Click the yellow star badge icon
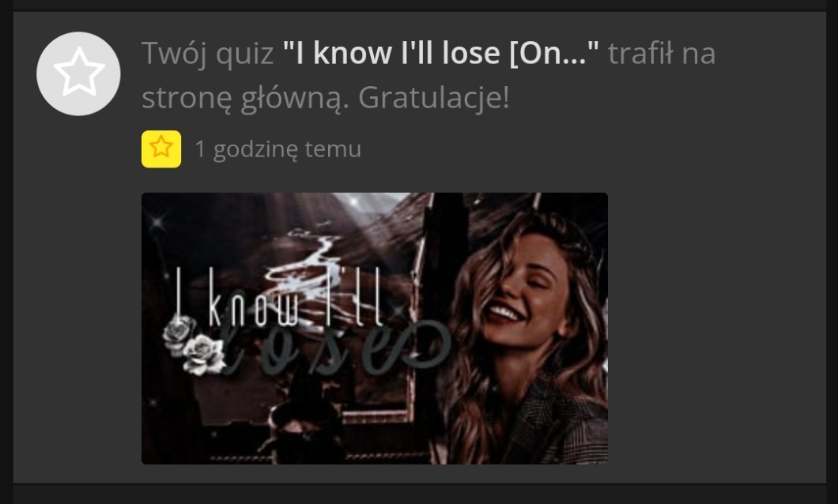The width and height of the screenshot is (838, 504). (160, 149)
